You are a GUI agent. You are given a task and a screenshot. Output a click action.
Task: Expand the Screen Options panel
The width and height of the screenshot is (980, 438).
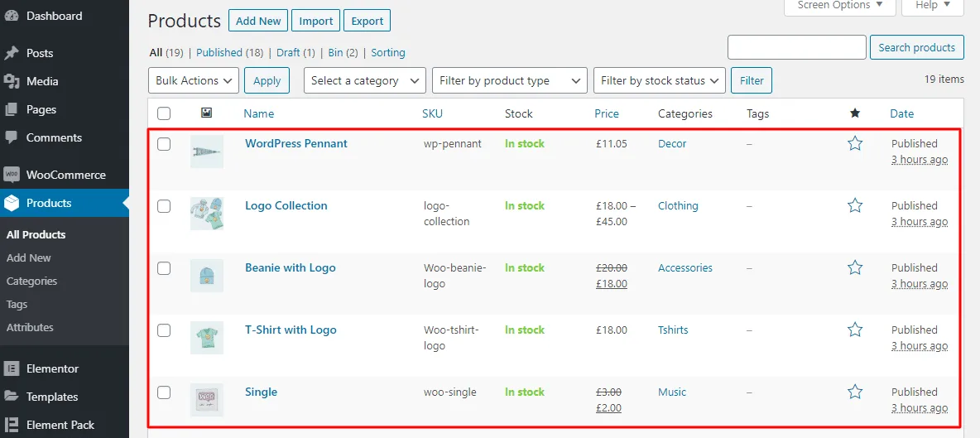tap(840, 6)
